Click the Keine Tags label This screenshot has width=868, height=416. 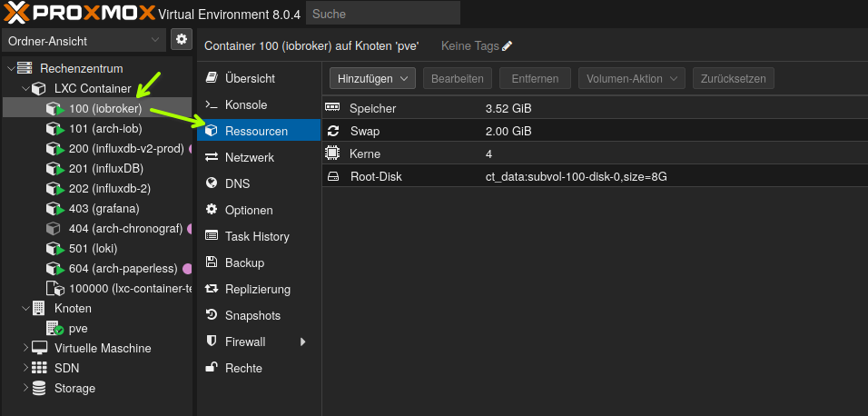[x=470, y=46]
